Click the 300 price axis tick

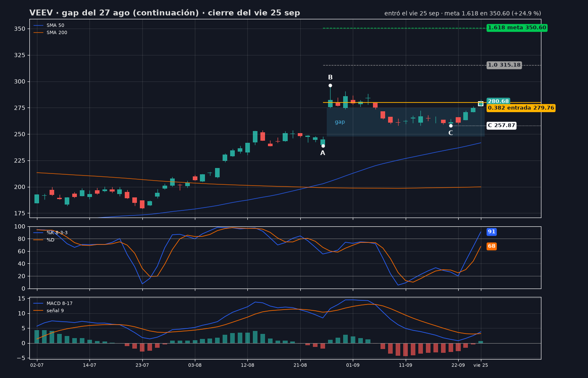pyautogui.click(x=20, y=82)
